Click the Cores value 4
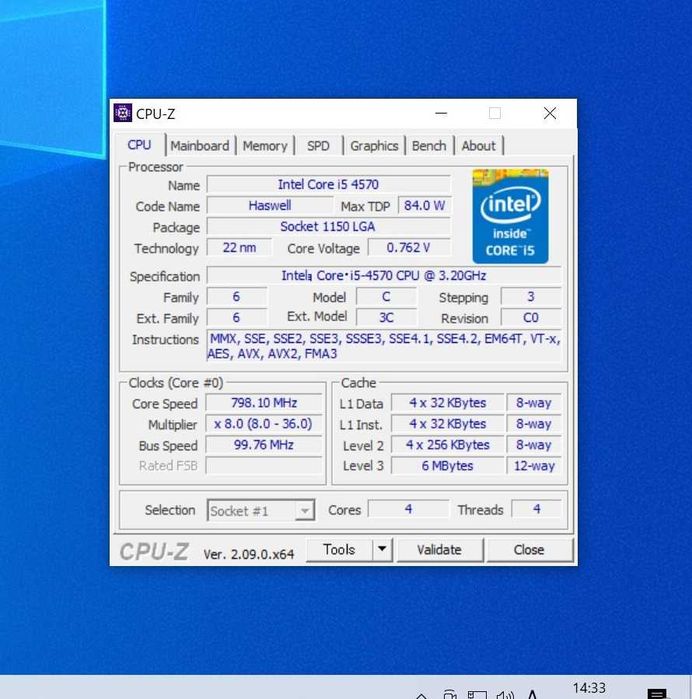This screenshot has height=699, width=692. tap(408, 509)
